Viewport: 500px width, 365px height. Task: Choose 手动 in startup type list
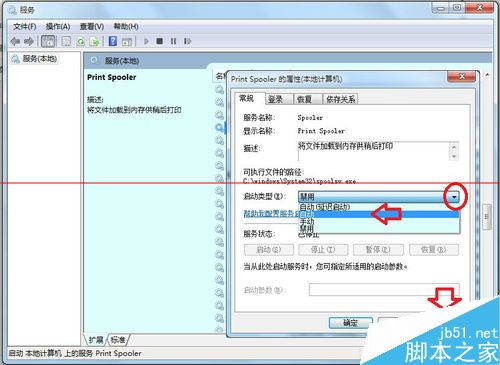tap(379, 221)
